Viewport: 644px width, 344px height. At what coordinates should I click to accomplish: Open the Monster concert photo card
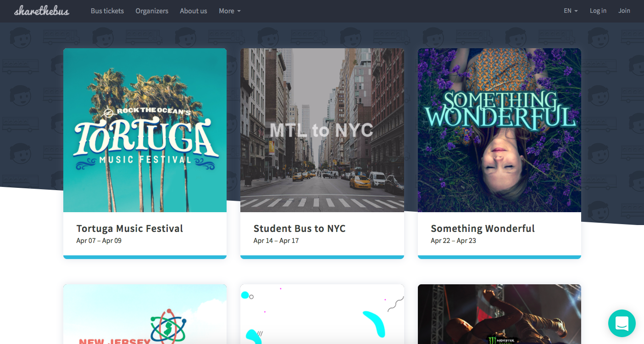tap(500, 314)
